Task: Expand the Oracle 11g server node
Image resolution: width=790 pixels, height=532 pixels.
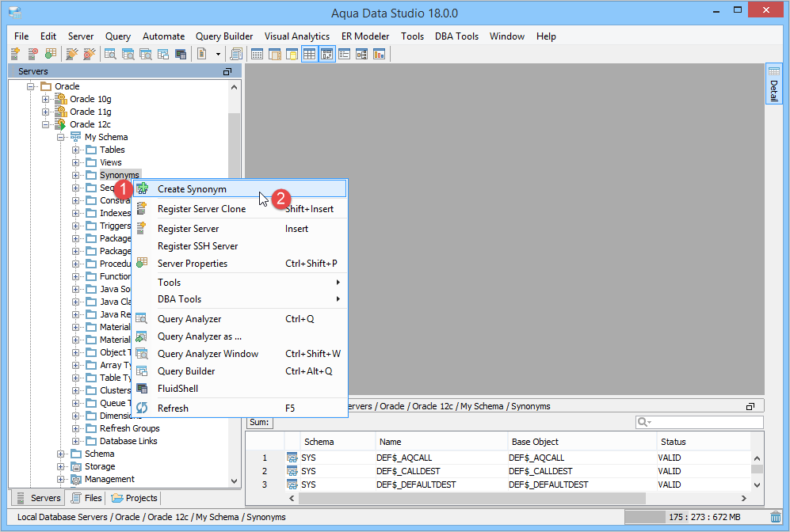Action: [46, 112]
